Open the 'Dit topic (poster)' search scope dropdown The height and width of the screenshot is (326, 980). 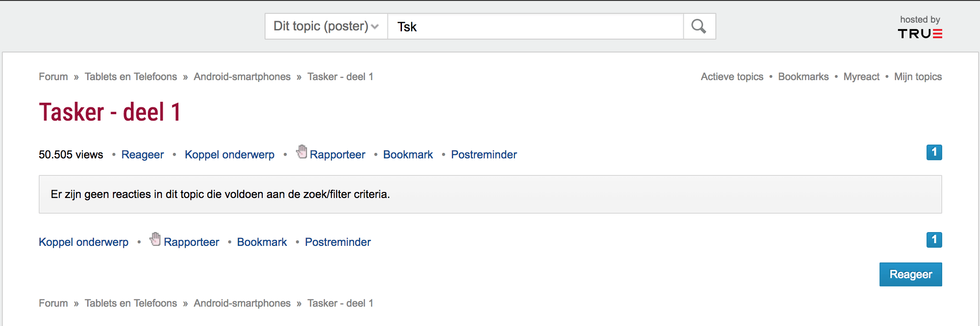[x=326, y=26]
